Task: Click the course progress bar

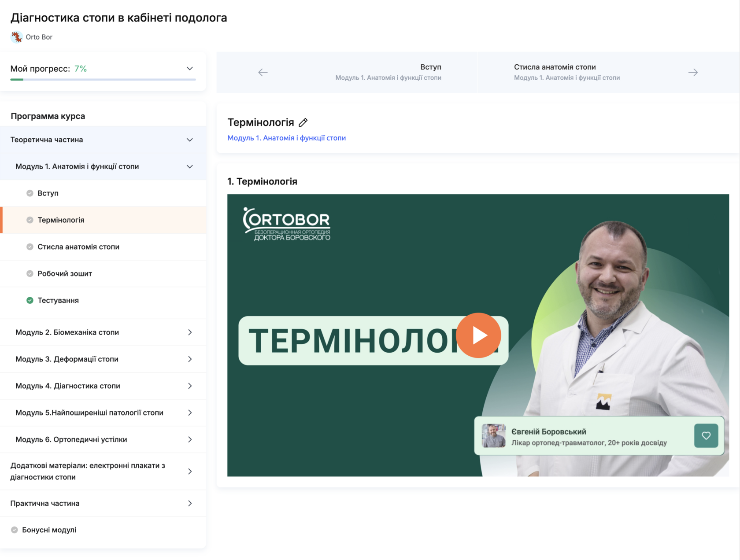Action: click(103, 80)
